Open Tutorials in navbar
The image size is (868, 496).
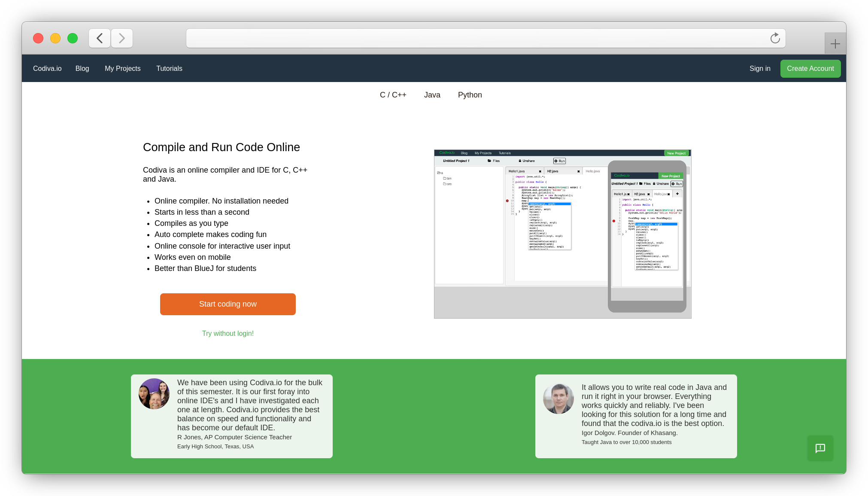[x=169, y=68]
